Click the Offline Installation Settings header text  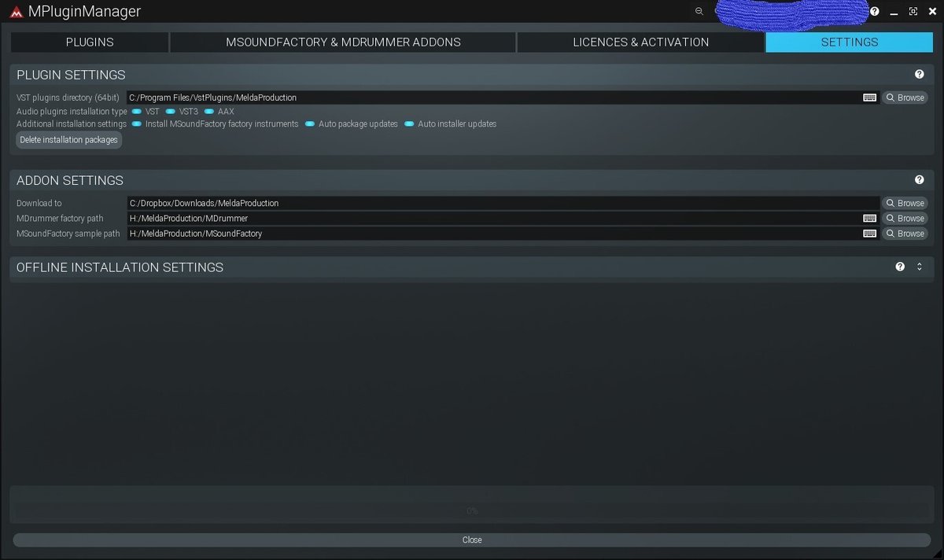[120, 267]
